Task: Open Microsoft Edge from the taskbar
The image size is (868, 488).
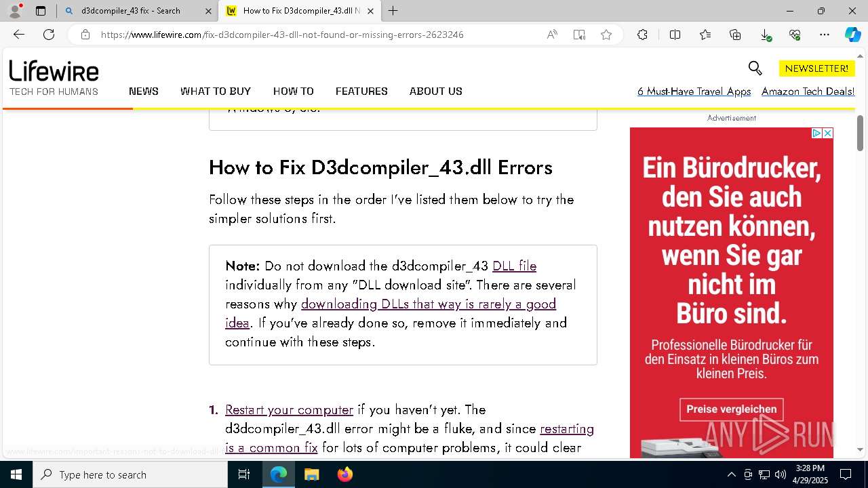Action: (279, 474)
